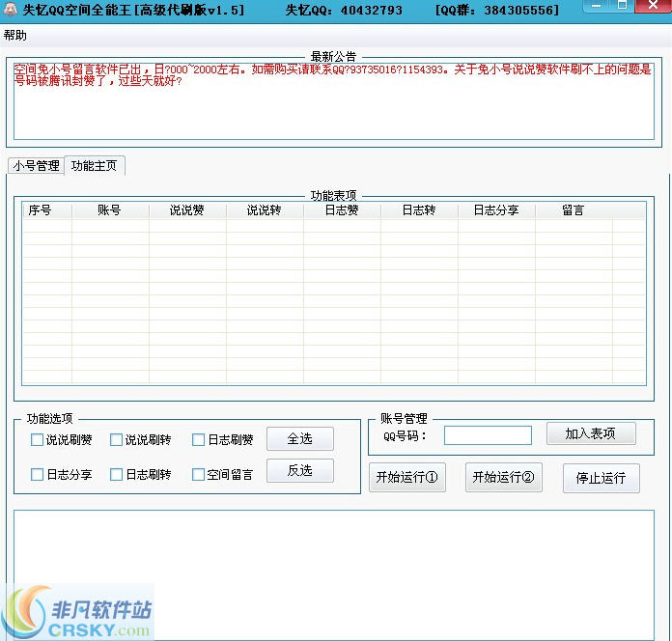Open the 帮助 menu

pyautogui.click(x=15, y=35)
